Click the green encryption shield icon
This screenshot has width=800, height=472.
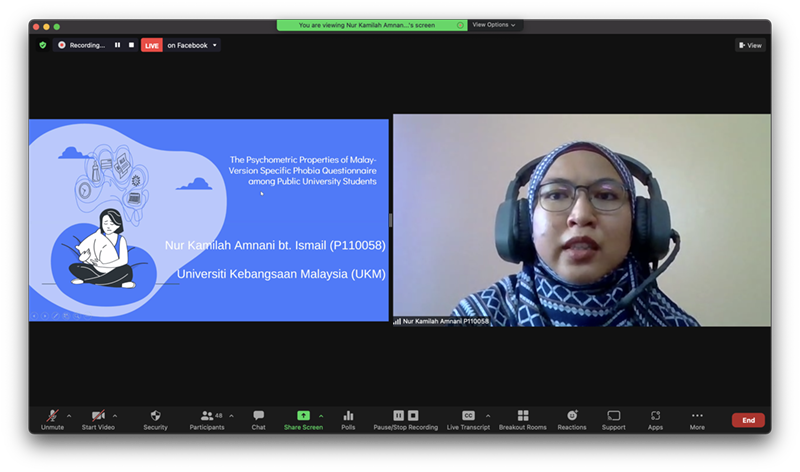coord(42,45)
